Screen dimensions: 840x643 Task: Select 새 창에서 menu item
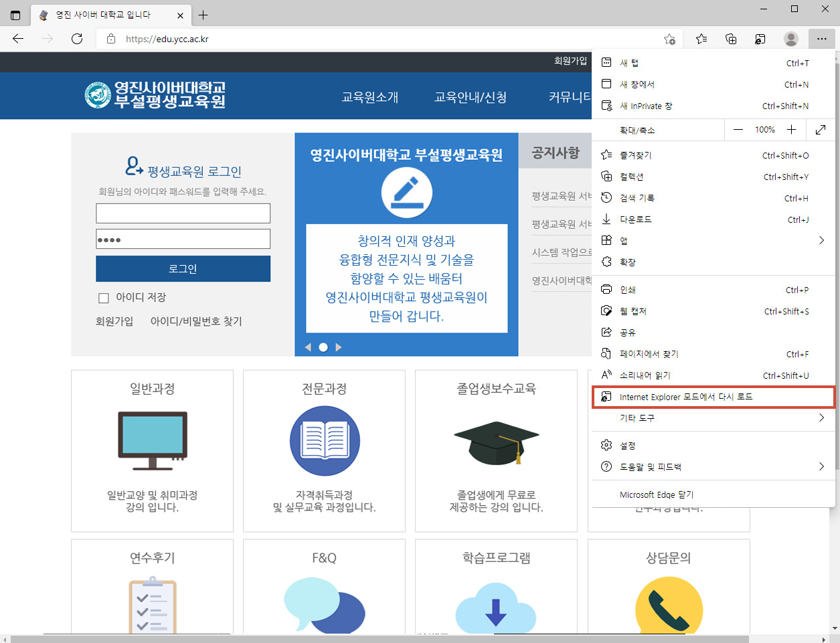(713, 84)
